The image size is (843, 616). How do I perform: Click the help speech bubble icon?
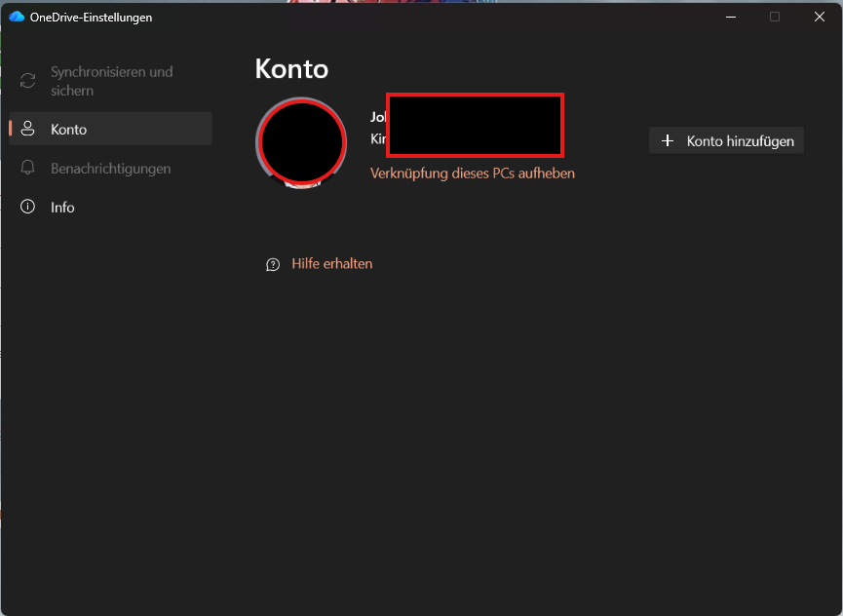[273, 264]
